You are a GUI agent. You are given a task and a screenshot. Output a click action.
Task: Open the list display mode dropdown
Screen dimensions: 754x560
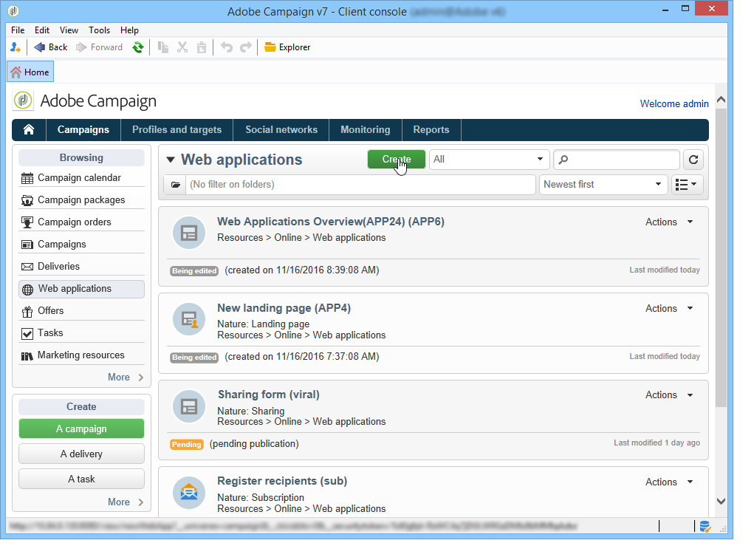[687, 185]
